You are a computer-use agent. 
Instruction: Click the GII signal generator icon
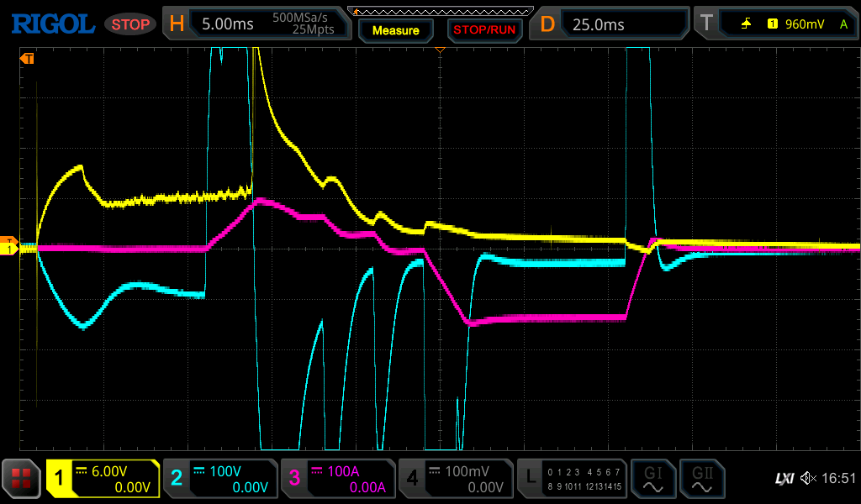pyautogui.click(x=701, y=479)
